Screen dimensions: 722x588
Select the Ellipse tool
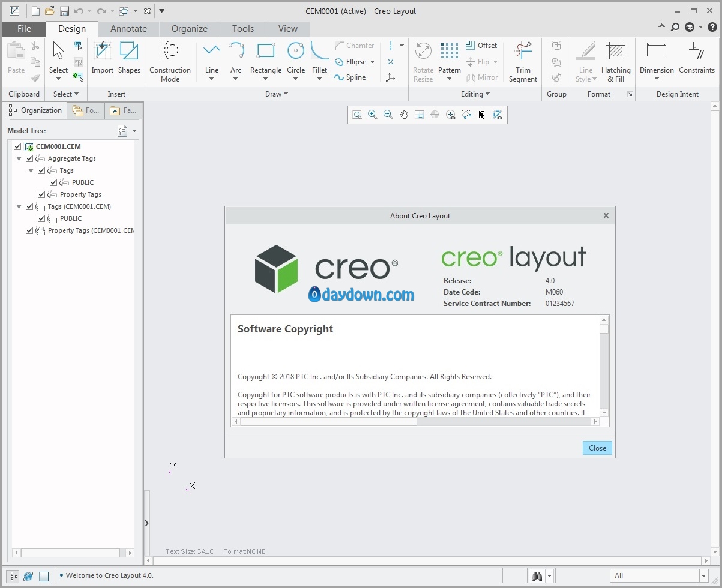[x=350, y=62]
